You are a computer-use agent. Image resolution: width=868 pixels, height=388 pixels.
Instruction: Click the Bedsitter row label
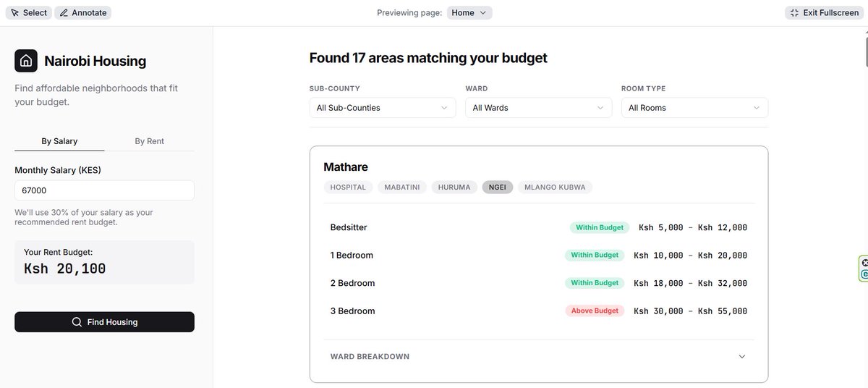click(349, 227)
